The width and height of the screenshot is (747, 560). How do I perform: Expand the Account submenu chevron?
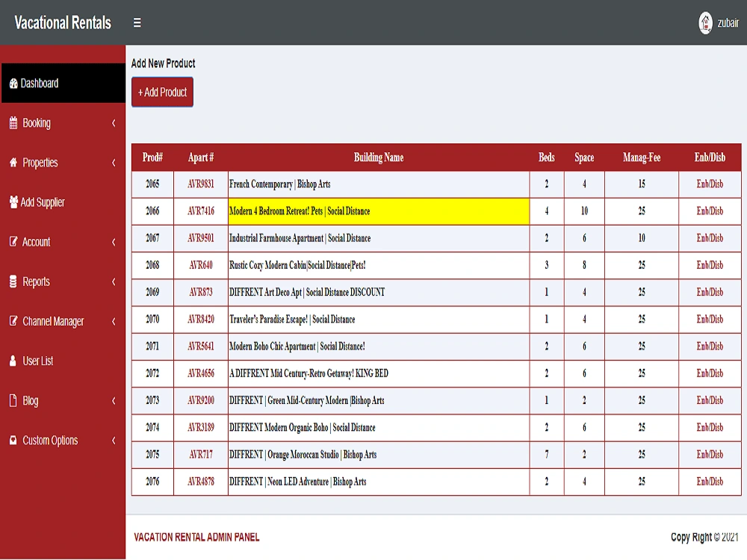point(114,242)
